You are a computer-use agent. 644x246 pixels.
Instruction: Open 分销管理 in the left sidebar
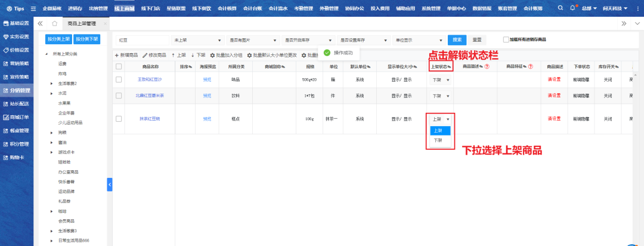click(x=16, y=90)
